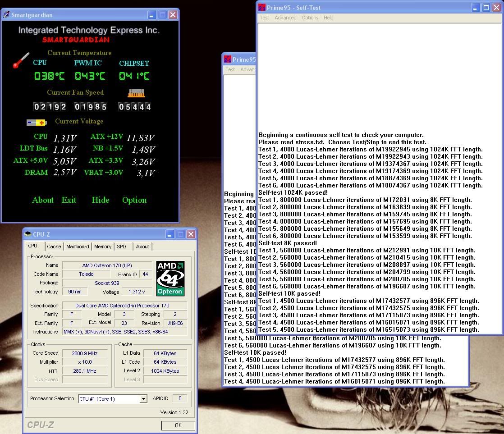Click the fan speed counter 05444
The height and width of the screenshot is (434, 504).
(134, 107)
